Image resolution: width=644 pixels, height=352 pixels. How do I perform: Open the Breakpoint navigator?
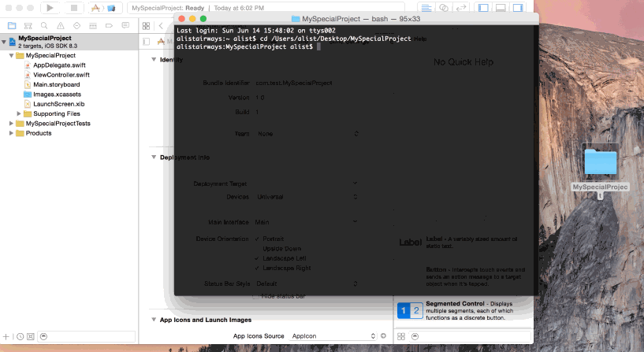tap(109, 25)
